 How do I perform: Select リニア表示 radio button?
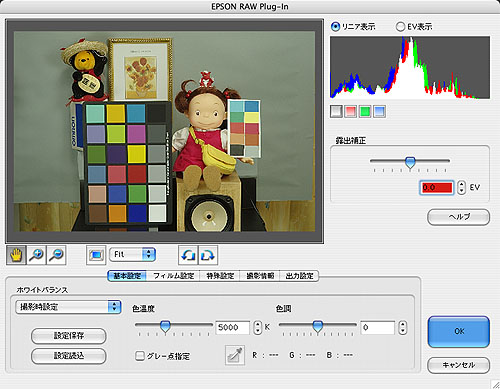pyautogui.click(x=335, y=27)
